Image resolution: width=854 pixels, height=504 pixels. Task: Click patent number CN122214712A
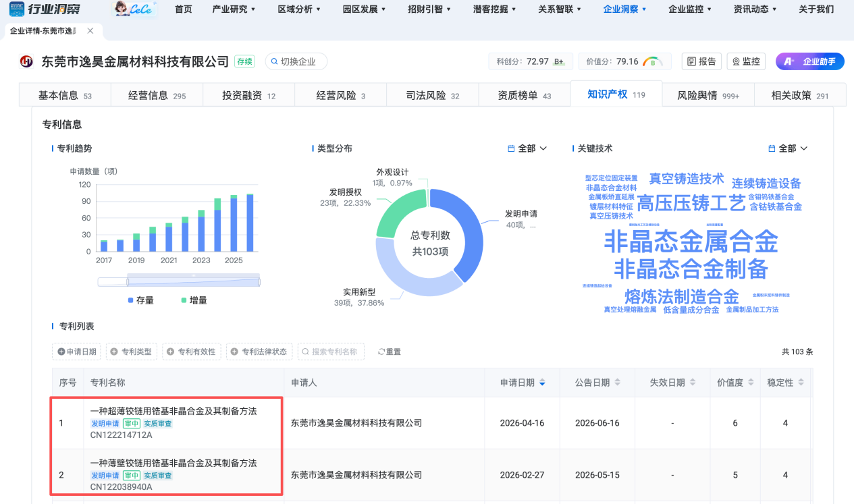(x=122, y=435)
